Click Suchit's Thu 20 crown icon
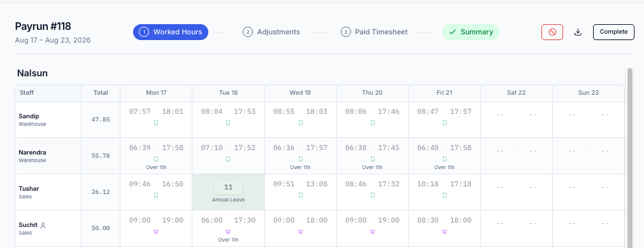Screen dimensions: 644x248 click(x=373, y=231)
